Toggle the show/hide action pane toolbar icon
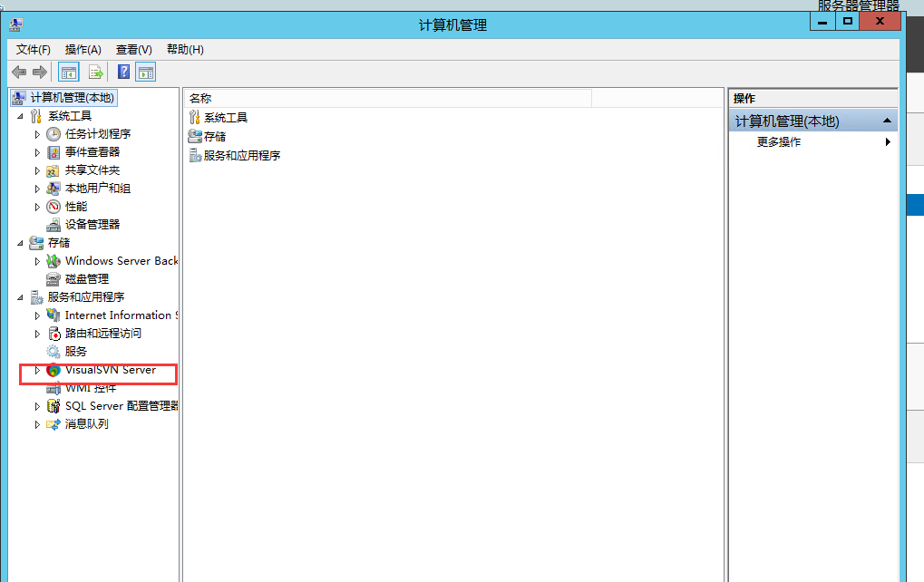Image resolution: width=924 pixels, height=582 pixels. [146, 73]
